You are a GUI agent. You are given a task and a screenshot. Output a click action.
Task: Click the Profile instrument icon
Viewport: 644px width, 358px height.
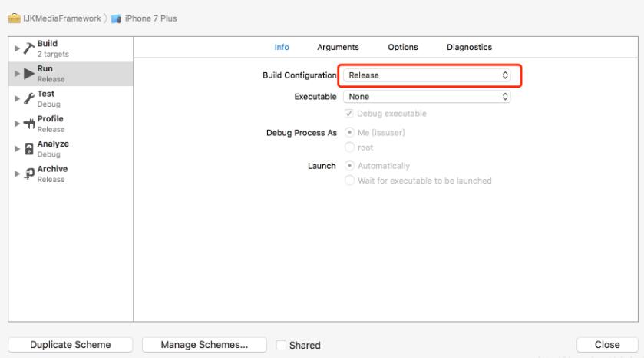pyautogui.click(x=28, y=123)
